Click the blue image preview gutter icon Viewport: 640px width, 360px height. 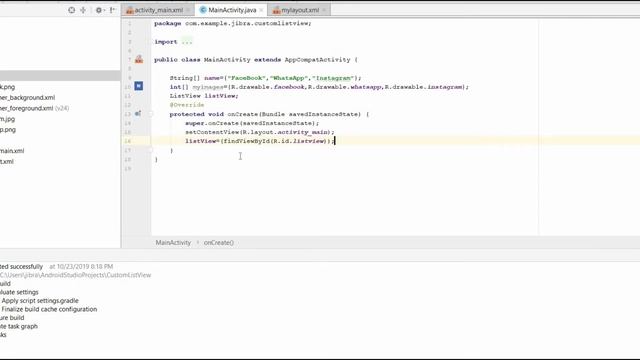[x=139, y=86]
